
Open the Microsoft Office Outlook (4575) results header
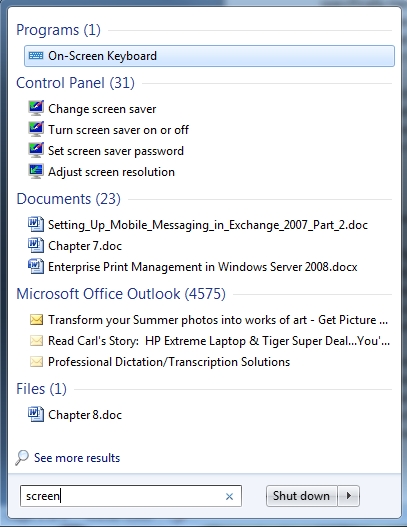tap(121, 294)
